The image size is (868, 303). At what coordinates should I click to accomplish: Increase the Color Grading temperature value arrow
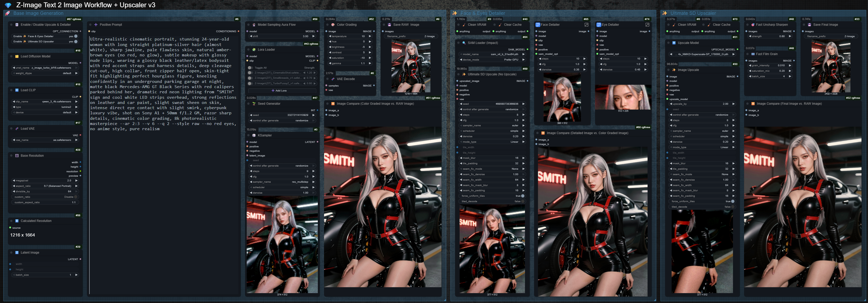pos(370,36)
